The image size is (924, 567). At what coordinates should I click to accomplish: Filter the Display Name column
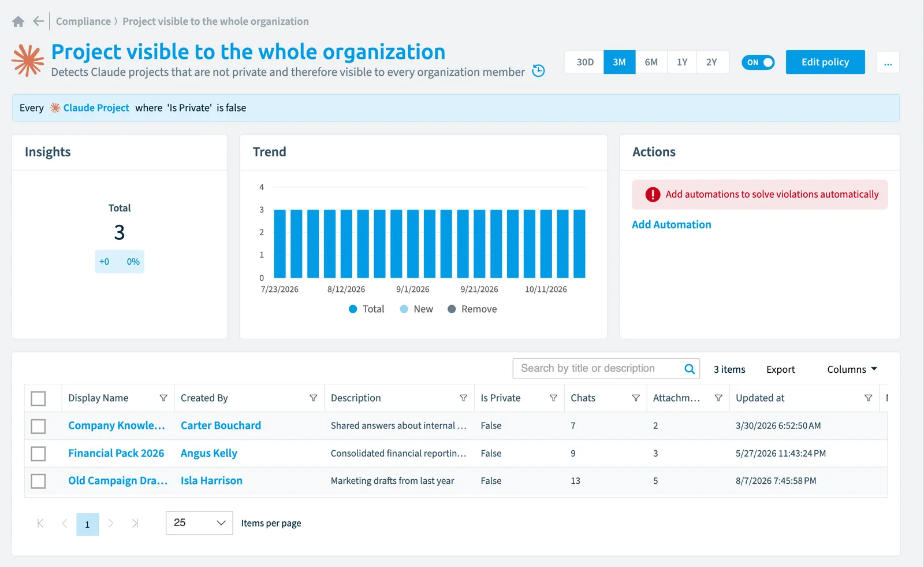[163, 398]
